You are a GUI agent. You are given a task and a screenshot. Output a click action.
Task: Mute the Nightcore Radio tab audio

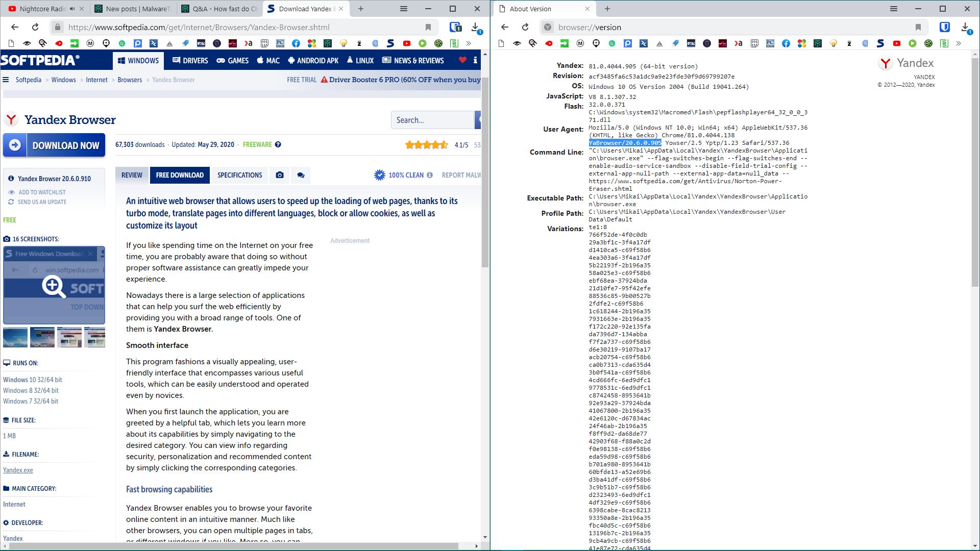72,9
